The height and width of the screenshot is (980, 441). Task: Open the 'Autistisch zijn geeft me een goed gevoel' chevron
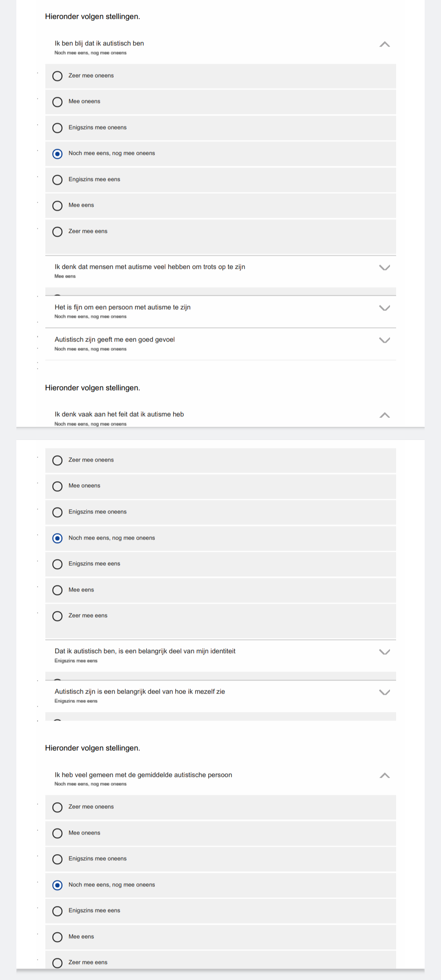(x=385, y=340)
